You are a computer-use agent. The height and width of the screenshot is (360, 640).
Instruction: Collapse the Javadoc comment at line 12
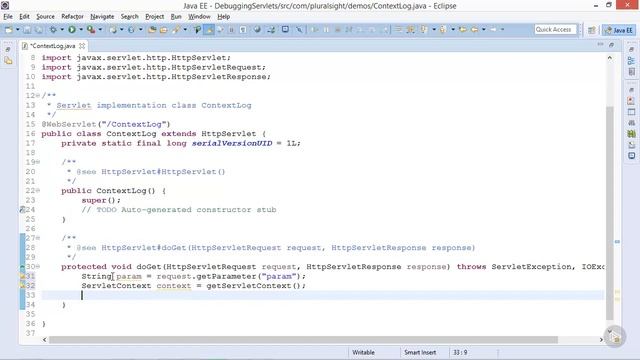(38, 96)
